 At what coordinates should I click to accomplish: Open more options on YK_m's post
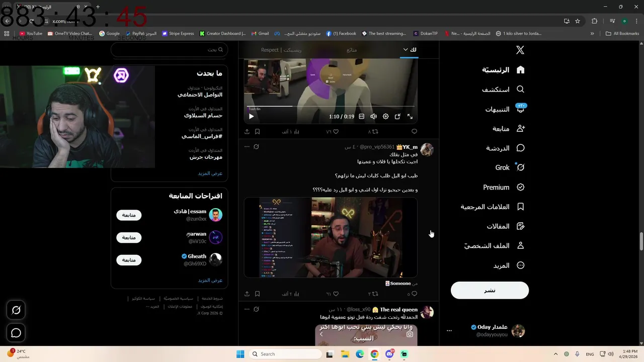pyautogui.click(x=247, y=147)
